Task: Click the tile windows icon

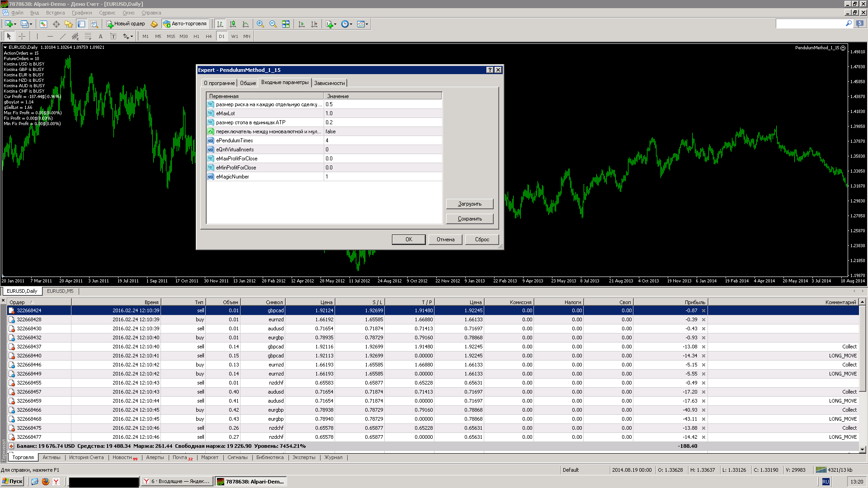Action: (x=286, y=24)
